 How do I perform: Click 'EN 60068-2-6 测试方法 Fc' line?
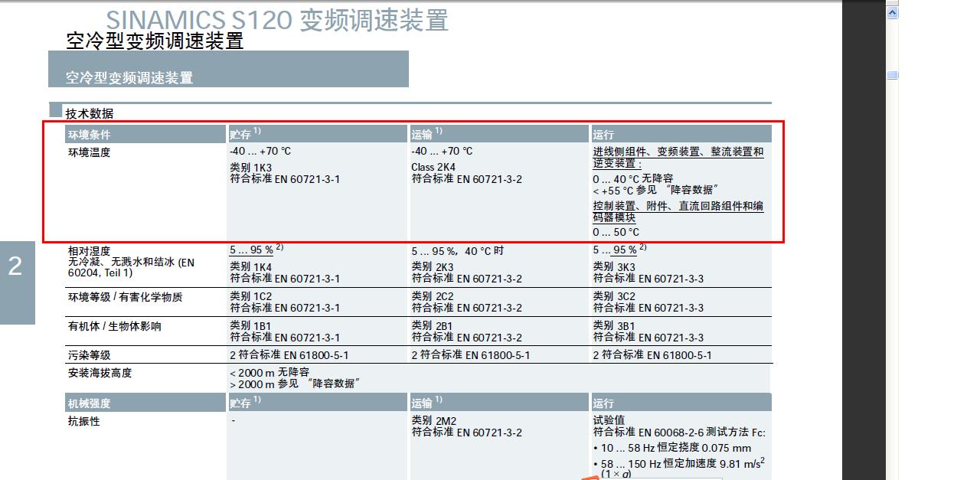pyautogui.click(x=679, y=433)
